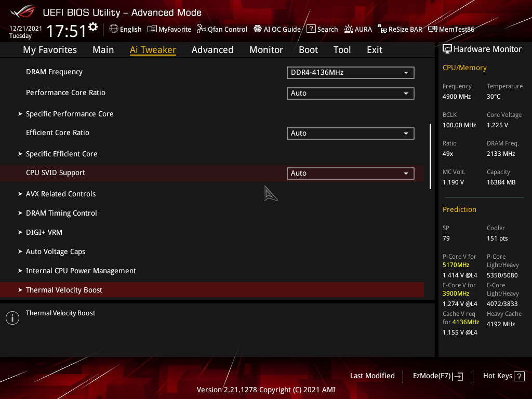Click the 5170MHz P-Core value

[456, 265]
